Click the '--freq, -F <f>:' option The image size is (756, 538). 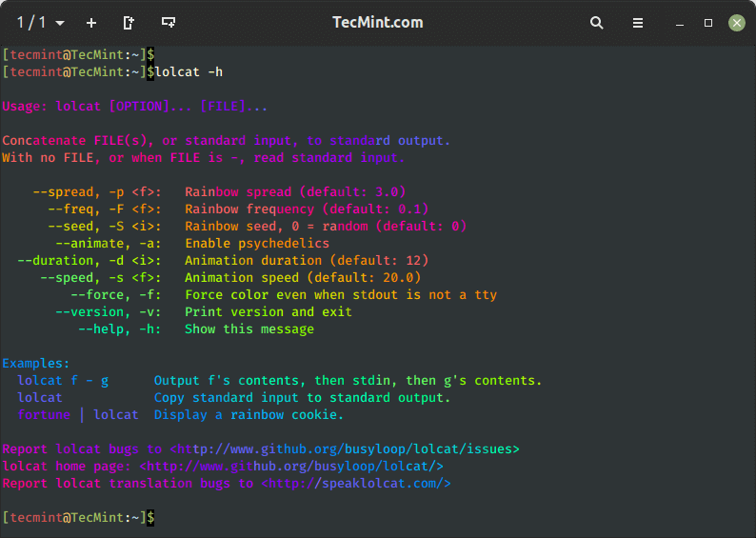pyautogui.click(x=105, y=209)
